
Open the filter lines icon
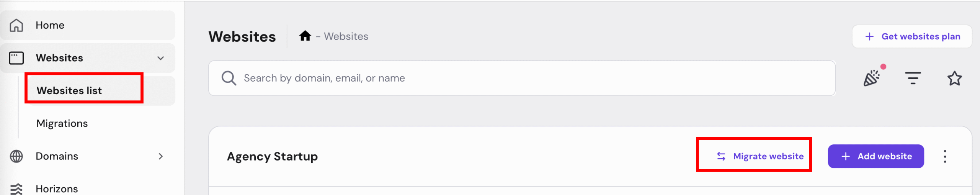tap(913, 78)
